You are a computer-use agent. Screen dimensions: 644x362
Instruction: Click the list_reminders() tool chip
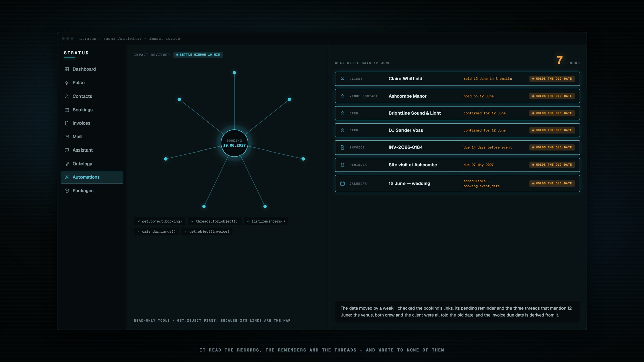[x=266, y=221]
